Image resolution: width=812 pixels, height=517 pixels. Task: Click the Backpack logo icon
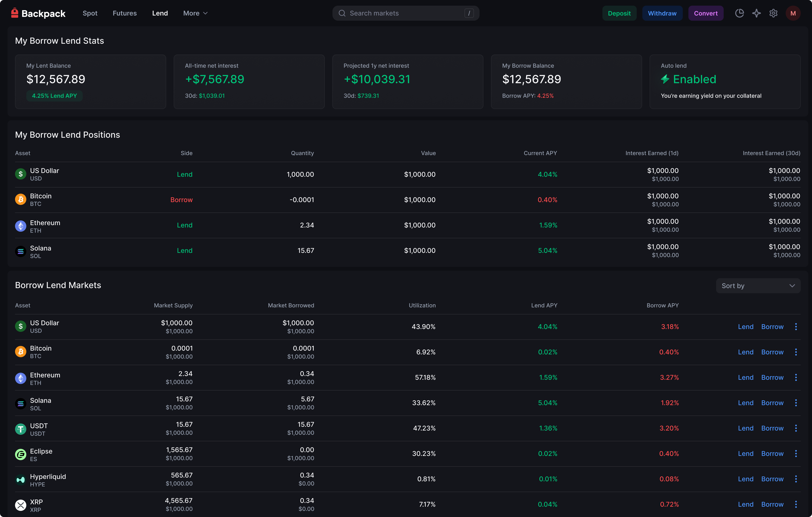[x=15, y=13]
